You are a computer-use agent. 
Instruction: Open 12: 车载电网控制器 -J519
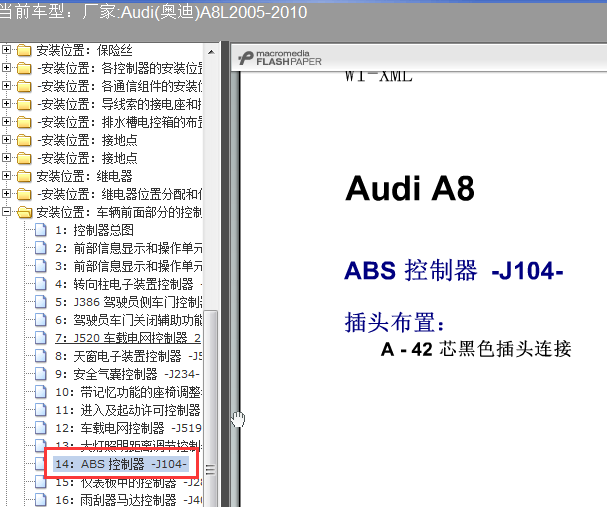pyautogui.click(x=129, y=428)
